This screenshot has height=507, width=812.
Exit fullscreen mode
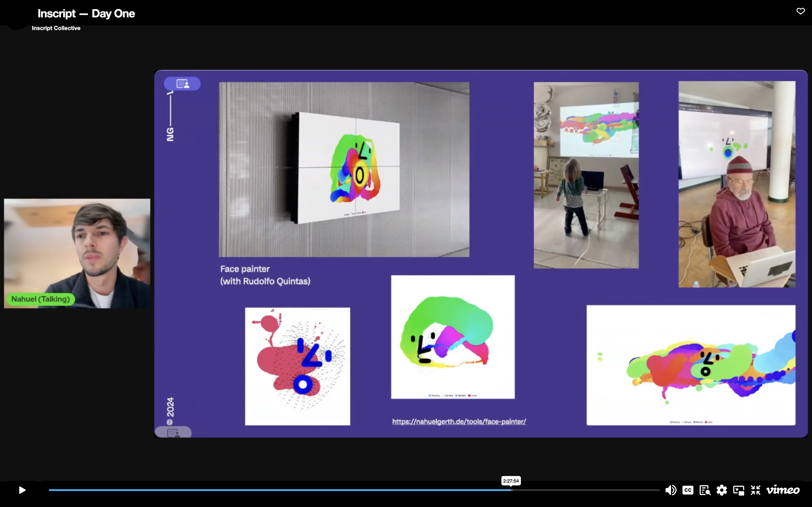755,490
